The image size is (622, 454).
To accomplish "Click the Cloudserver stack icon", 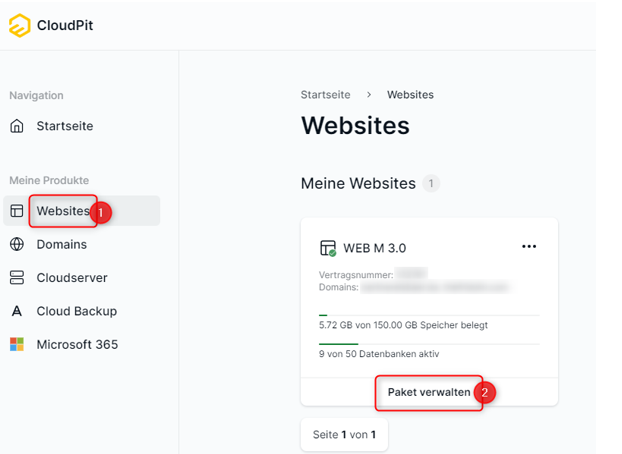I will 17,278.
